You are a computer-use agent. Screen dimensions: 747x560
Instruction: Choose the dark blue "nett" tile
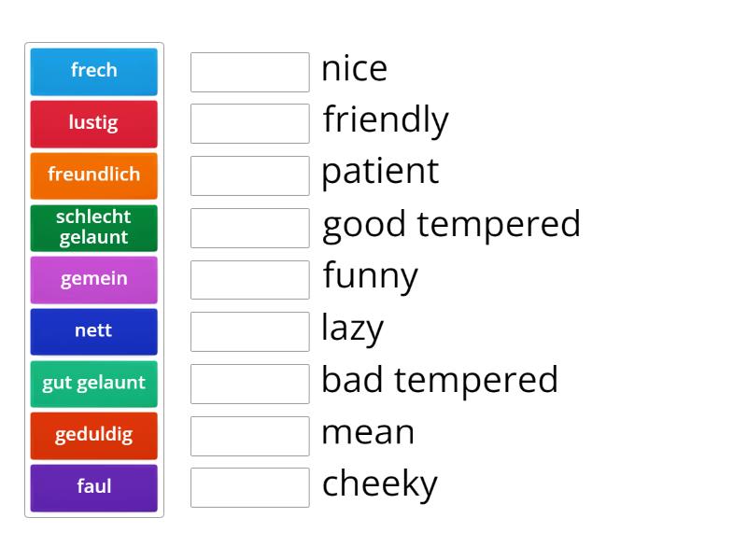tap(93, 331)
